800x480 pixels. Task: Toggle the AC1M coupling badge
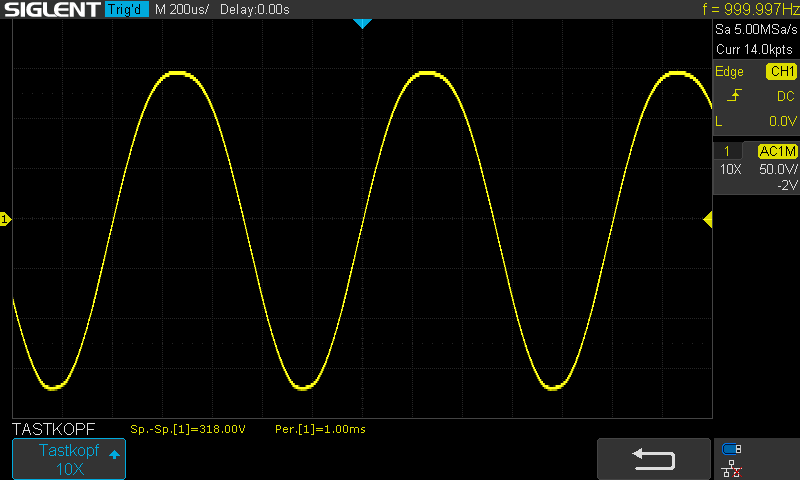click(777, 151)
